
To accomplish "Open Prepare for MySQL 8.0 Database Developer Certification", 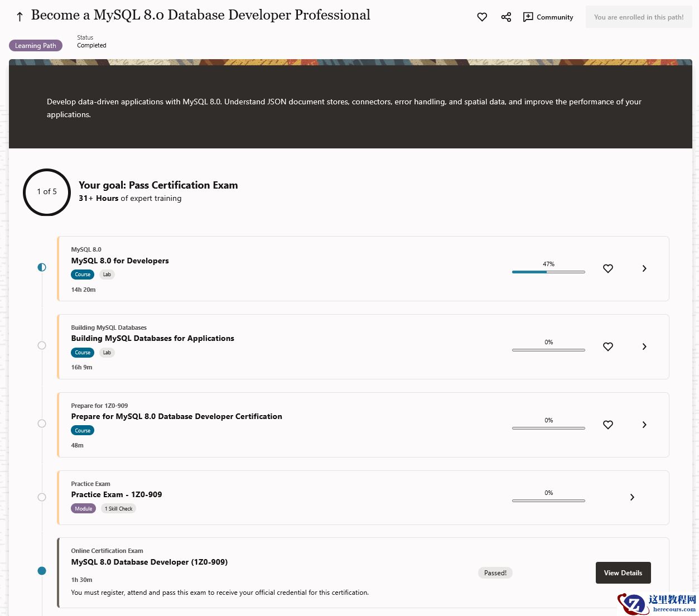I will [176, 416].
